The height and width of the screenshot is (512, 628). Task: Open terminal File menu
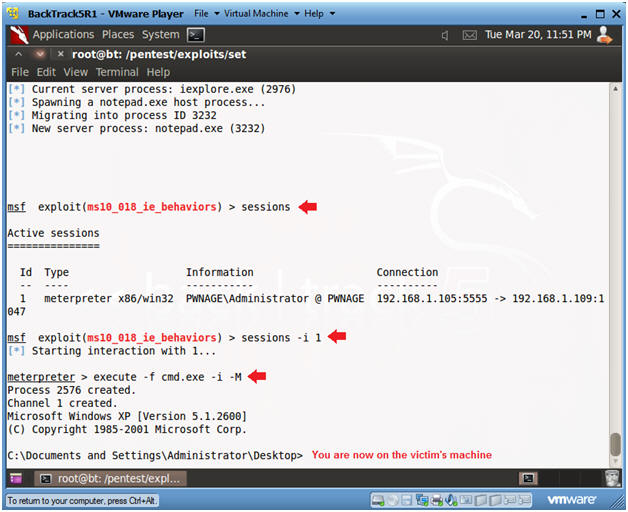point(20,72)
